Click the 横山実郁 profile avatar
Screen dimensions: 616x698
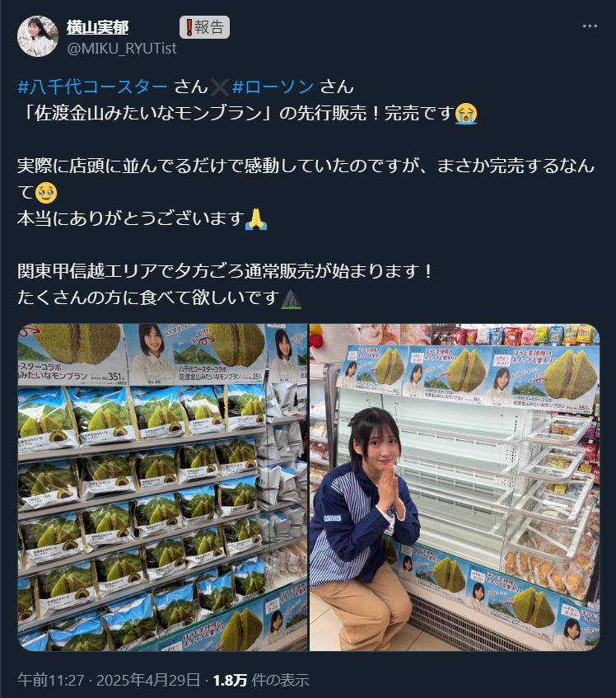tap(38, 36)
